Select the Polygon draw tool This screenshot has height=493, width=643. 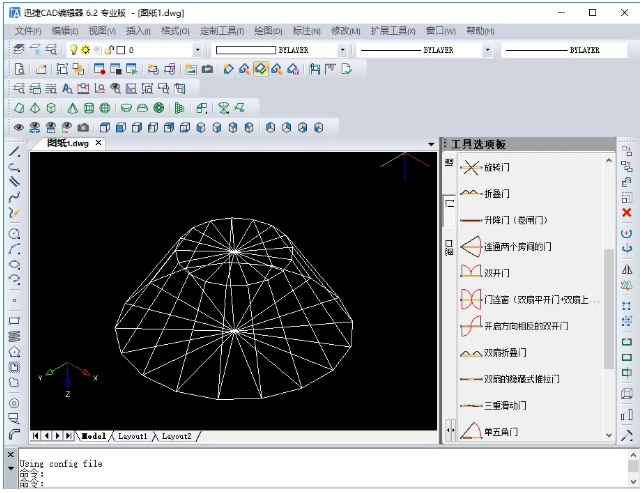(x=14, y=351)
